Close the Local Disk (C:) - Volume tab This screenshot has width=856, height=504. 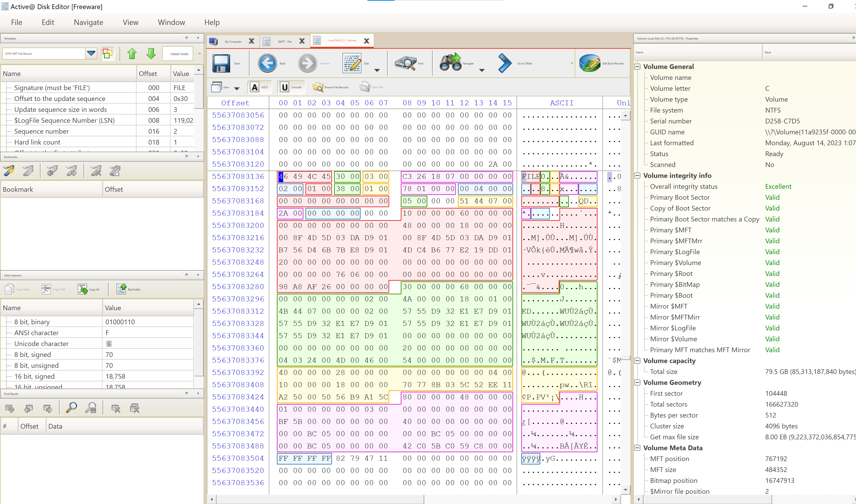tap(367, 41)
